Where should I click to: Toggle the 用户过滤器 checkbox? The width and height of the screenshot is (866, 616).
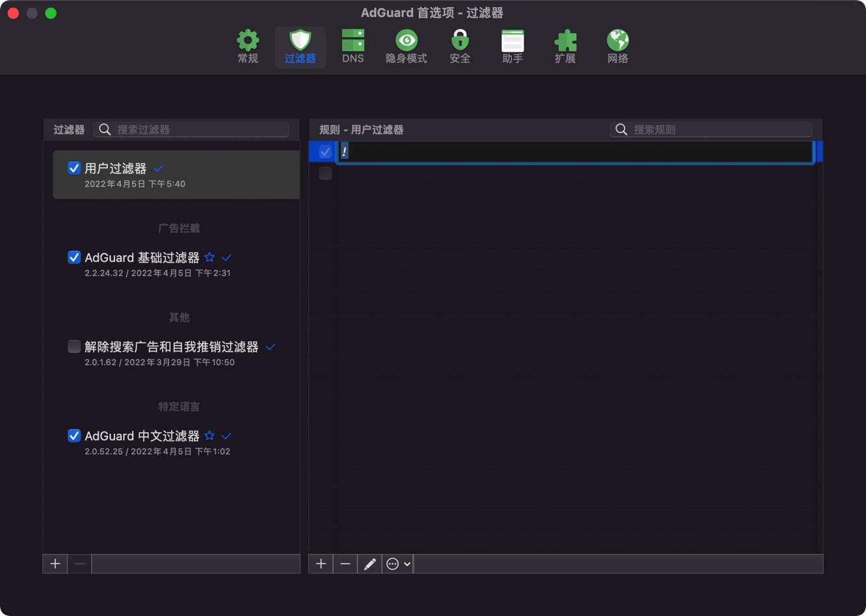(74, 168)
